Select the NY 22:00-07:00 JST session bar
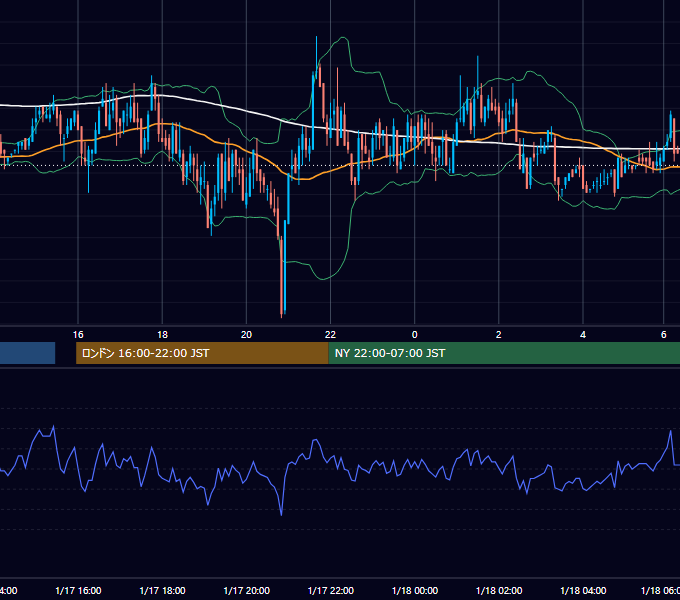This screenshot has height=600, width=680. (x=504, y=353)
